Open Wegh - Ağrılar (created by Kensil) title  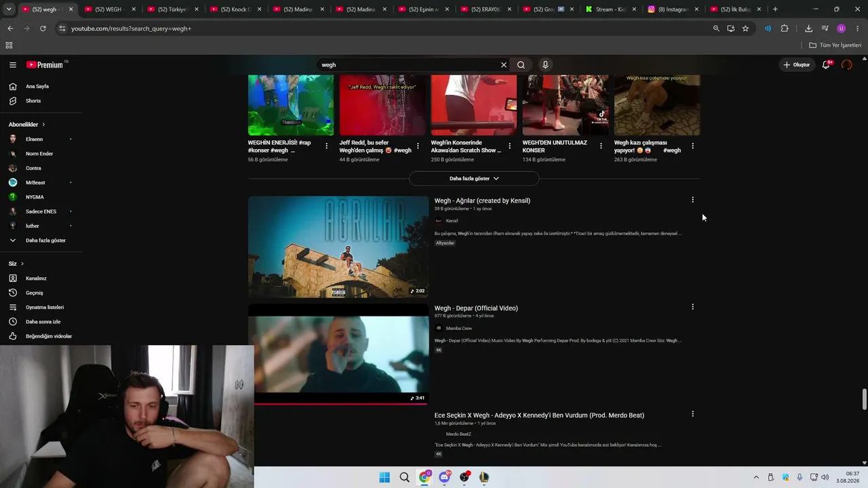482,201
